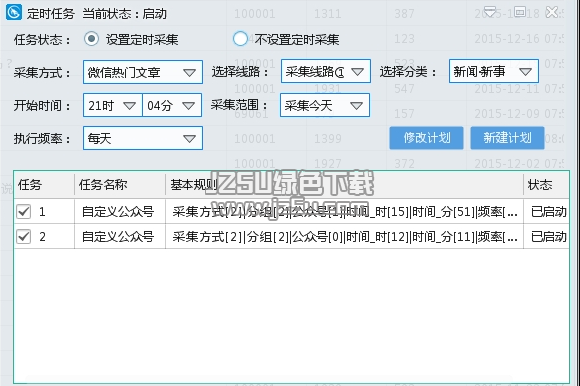580x386 pixels.
Task: Open the hour dropdown showing 21时
Action: (112, 105)
